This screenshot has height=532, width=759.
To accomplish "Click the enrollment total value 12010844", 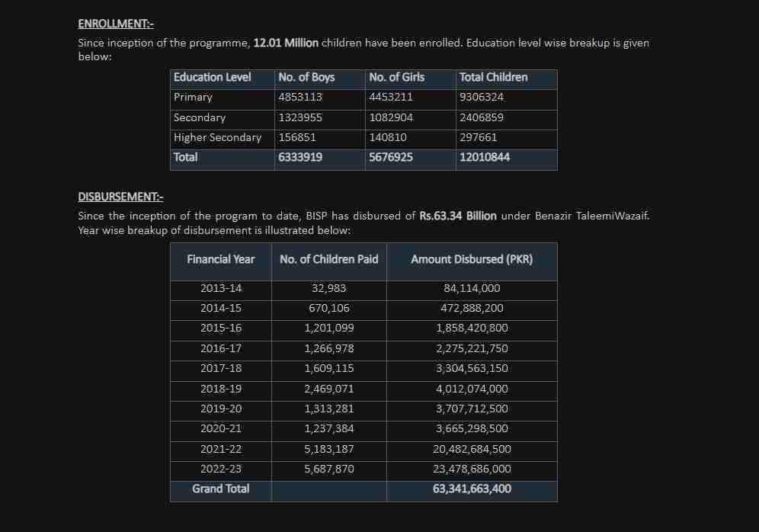I will pyautogui.click(x=485, y=158).
